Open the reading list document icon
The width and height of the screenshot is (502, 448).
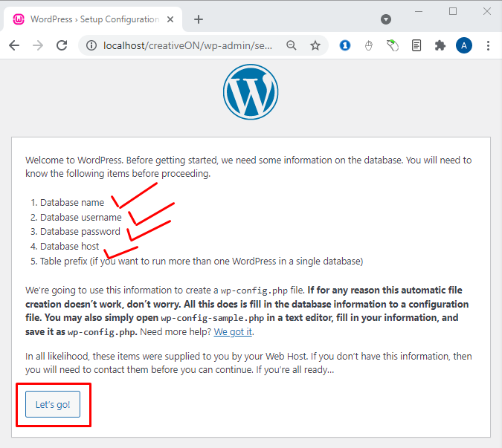coord(416,45)
